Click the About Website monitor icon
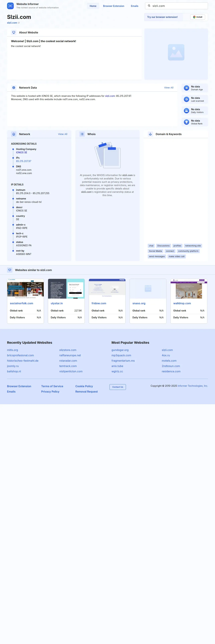The image size is (215, 644). pyautogui.click(x=14, y=32)
